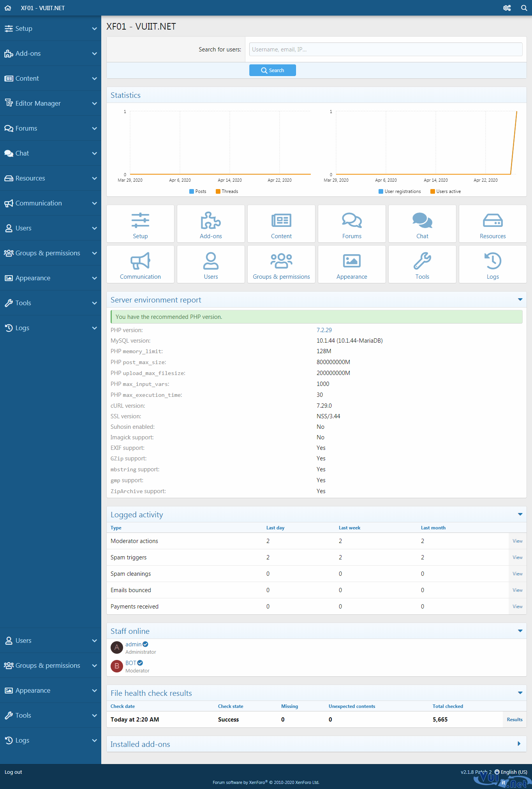Toggle Posts series in statistics legend
This screenshot has width=532, height=789.
pyautogui.click(x=197, y=191)
